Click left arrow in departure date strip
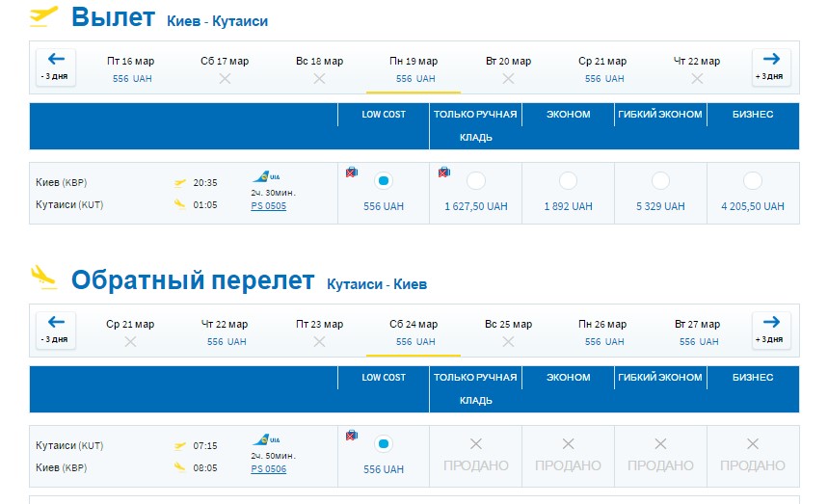828x504 pixels. pos(56,66)
